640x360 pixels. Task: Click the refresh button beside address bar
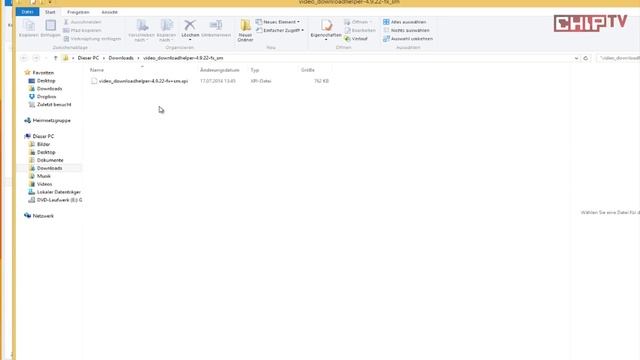click(x=586, y=58)
